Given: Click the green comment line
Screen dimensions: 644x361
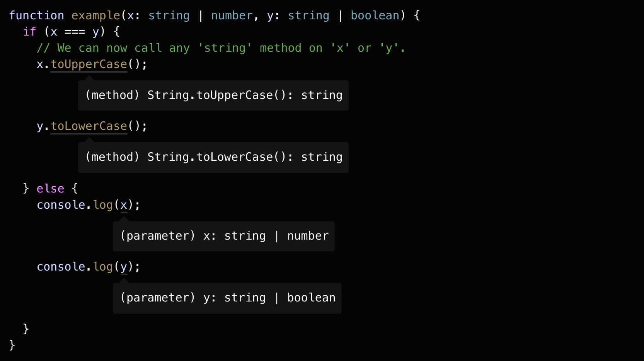Looking at the screenshot, I should coord(221,48).
